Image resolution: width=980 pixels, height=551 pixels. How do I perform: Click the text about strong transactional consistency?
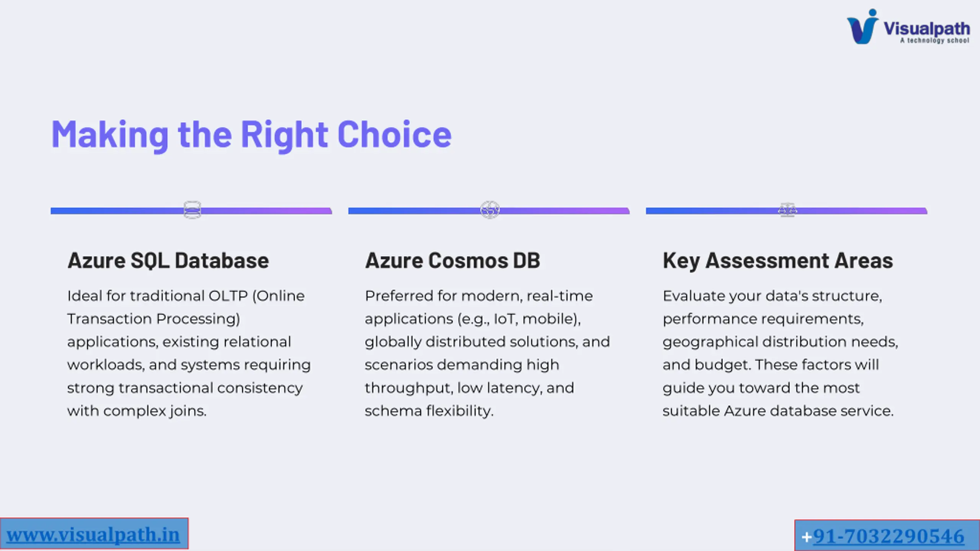click(x=185, y=388)
